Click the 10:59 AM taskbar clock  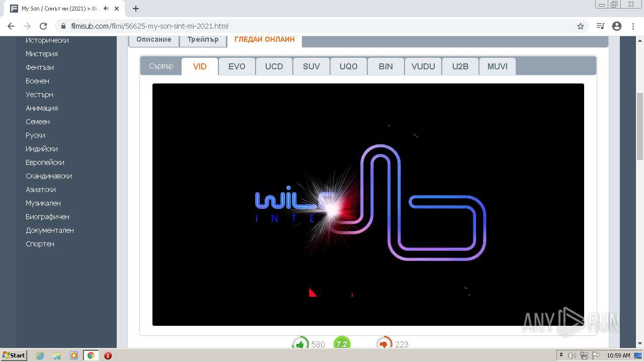point(618,355)
